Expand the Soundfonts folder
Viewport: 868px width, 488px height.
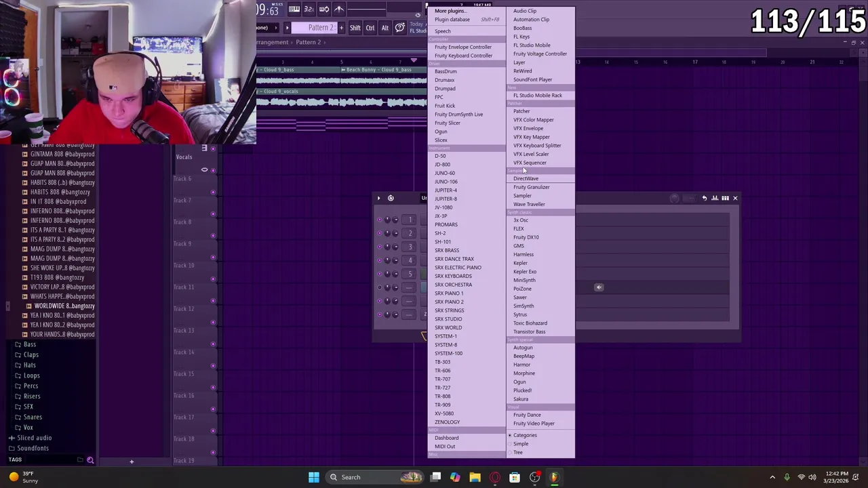(x=33, y=448)
